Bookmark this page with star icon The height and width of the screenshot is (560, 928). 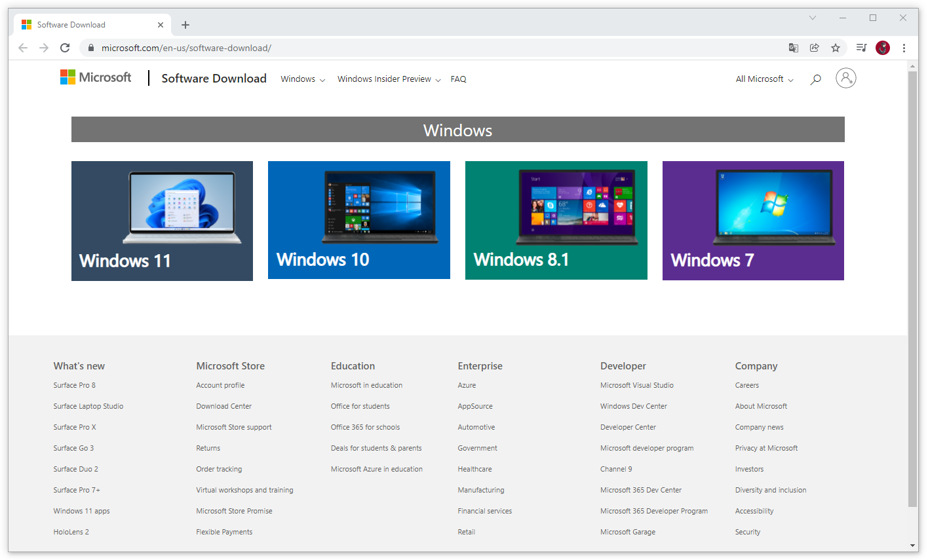[x=835, y=48]
